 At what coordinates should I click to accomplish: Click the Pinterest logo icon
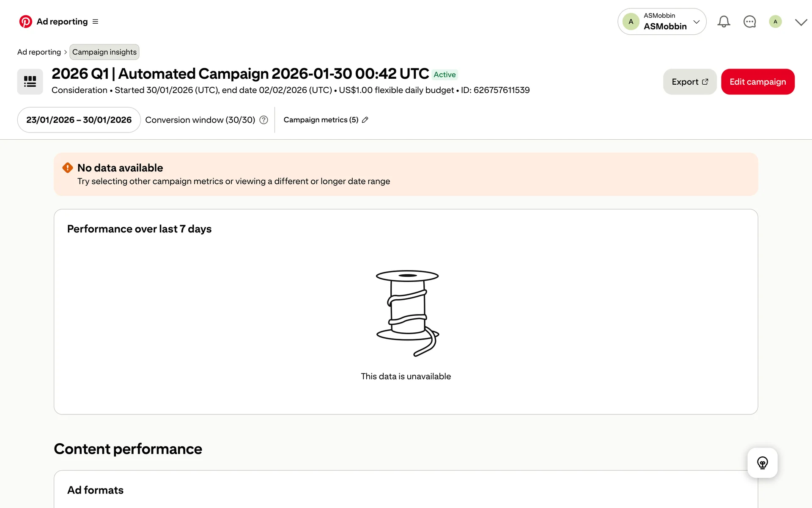click(x=25, y=22)
